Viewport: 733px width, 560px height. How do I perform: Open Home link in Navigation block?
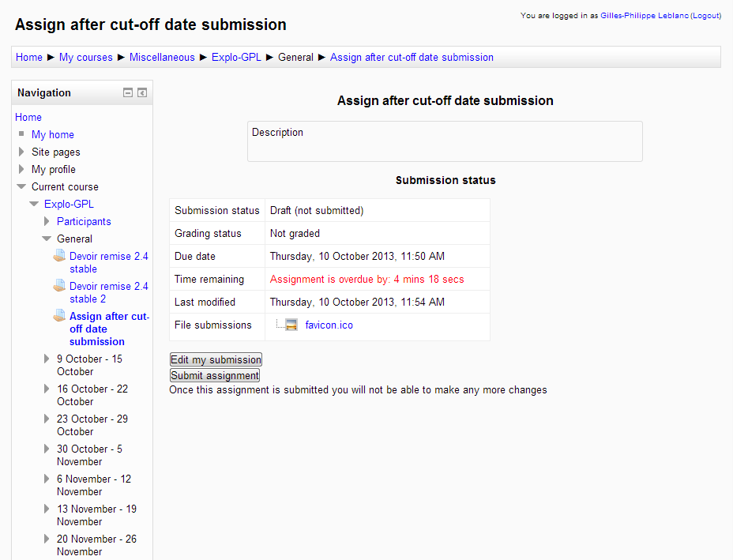(x=28, y=117)
